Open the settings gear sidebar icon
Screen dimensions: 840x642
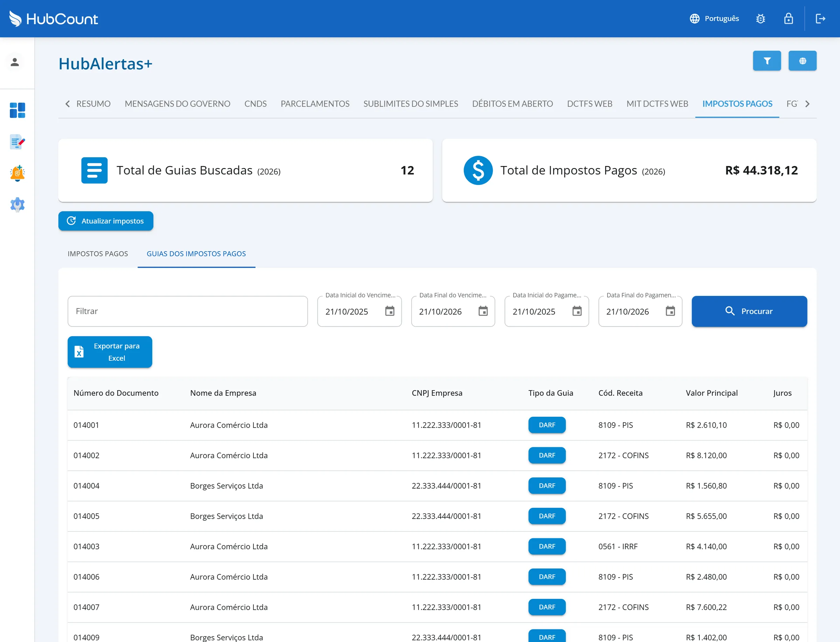click(17, 205)
